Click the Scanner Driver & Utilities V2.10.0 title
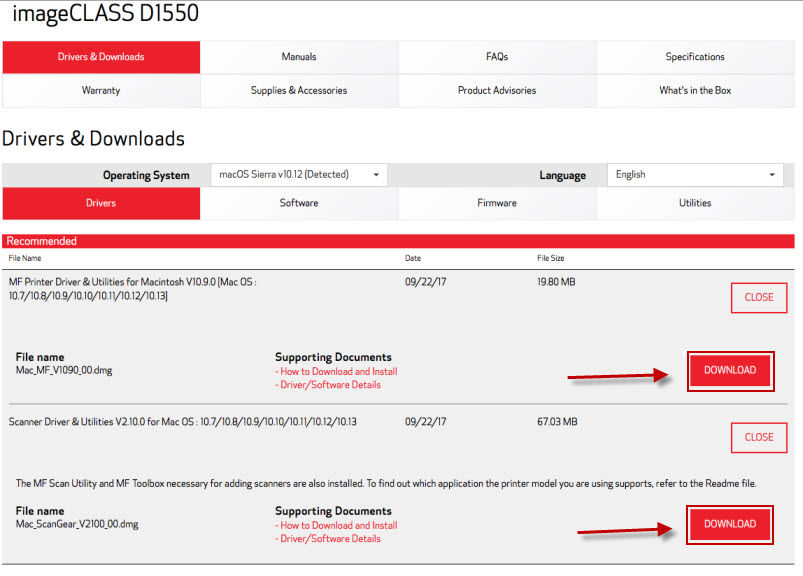This screenshot has height=576, width=803. [183, 422]
